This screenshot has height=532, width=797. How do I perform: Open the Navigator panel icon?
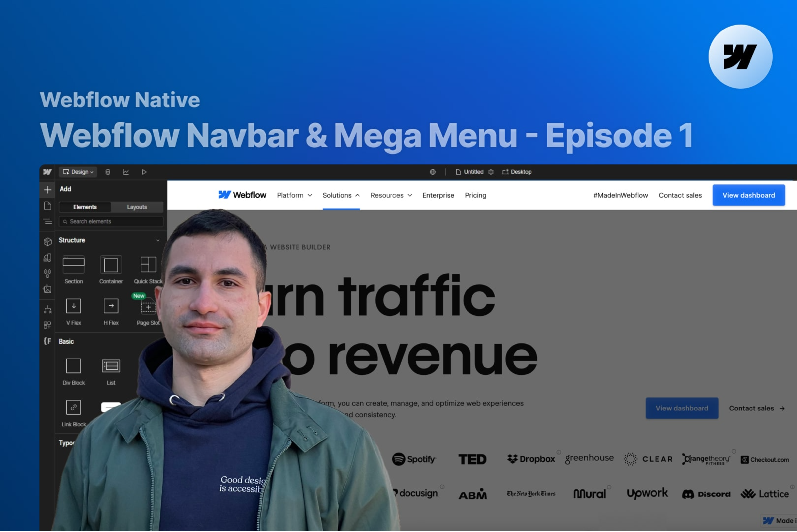point(47,222)
